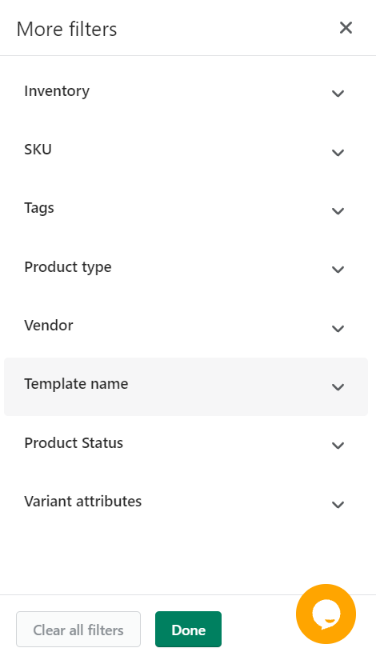This screenshot has width=376, height=664.
Task: Choose the Variant attributes filter label
Action: point(83,501)
